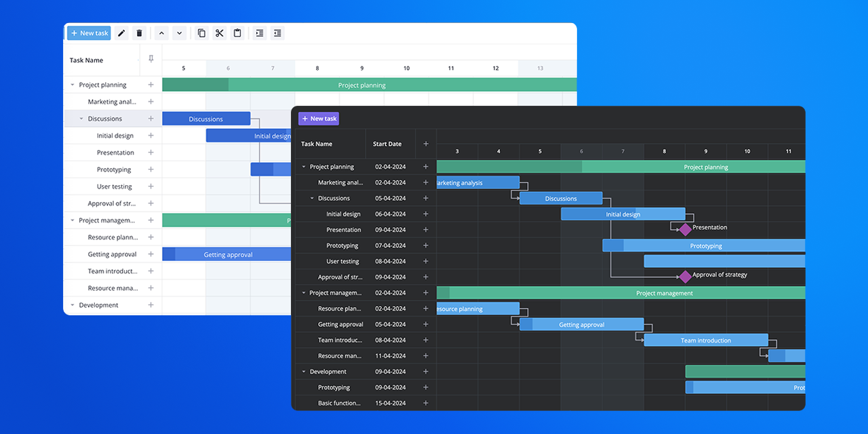Toggle the pin icon in the grid header
This screenshot has width=868, height=434.
click(x=151, y=60)
